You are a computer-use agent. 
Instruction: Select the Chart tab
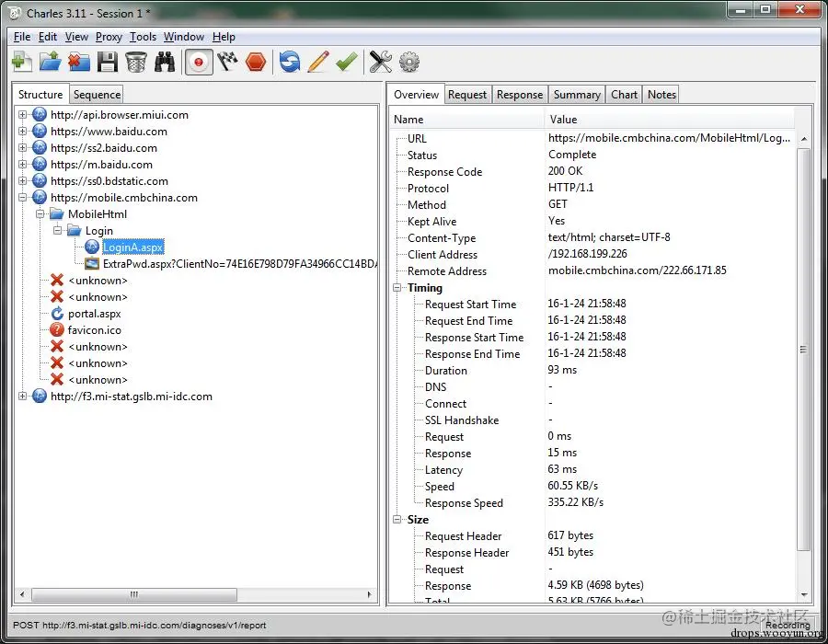(x=624, y=95)
